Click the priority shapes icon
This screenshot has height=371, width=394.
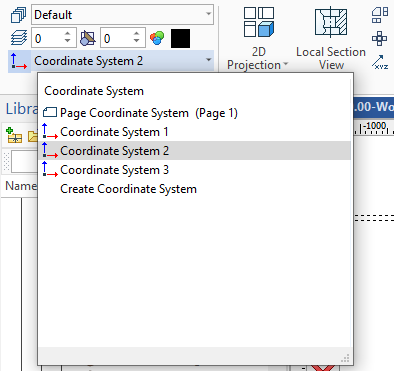point(88,38)
